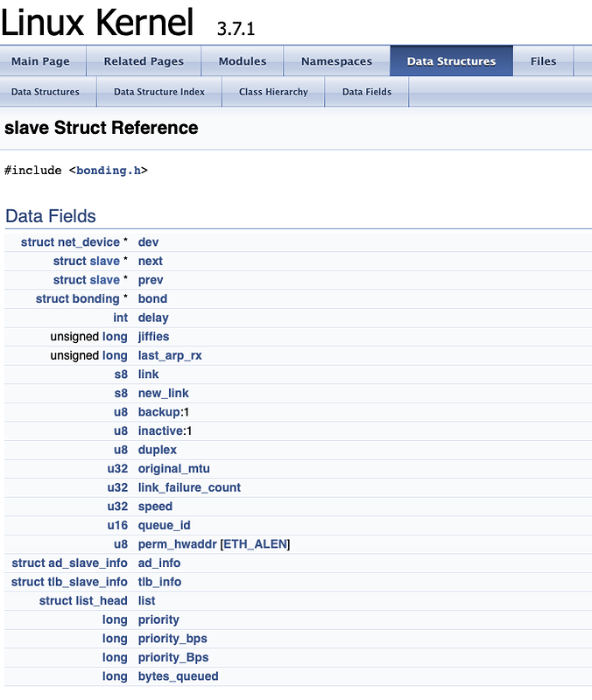Viewport: 592px width, 700px height.
Task: View the Class Hierarchy sub-tab
Action: pyautogui.click(x=273, y=92)
